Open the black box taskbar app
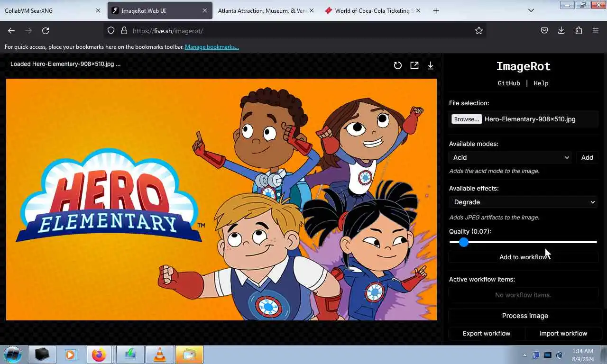Viewport: 607px width, 364px height. point(42,355)
